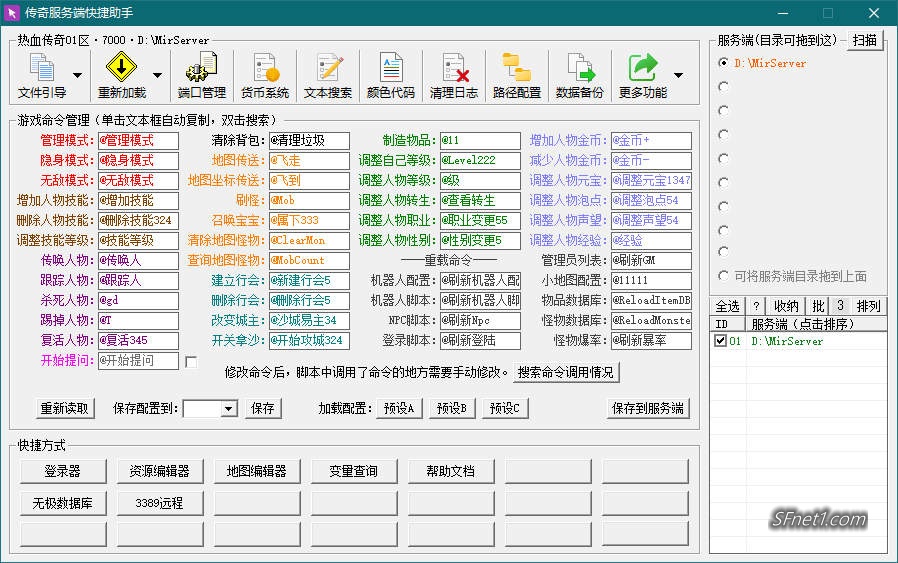The width and height of the screenshot is (898, 563).
Task: Expand the 重新加载 dropdown arrow
Action: pos(157,76)
